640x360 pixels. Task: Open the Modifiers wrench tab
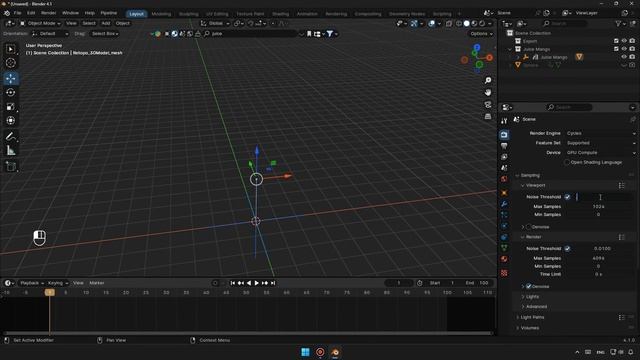504,204
